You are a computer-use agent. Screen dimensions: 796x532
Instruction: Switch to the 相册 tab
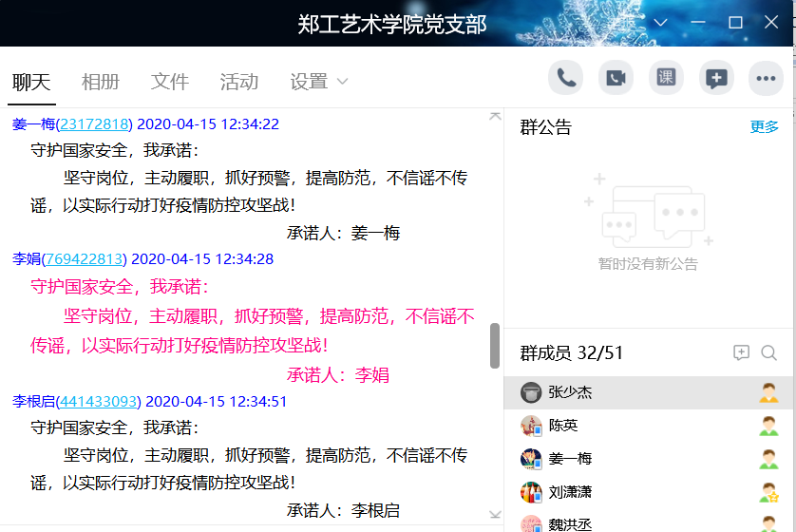pos(101,82)
